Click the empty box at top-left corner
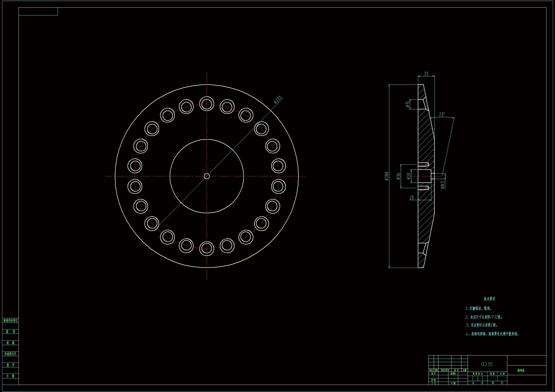This screenshot has width=555, height=392. click(x=38, y=11)
